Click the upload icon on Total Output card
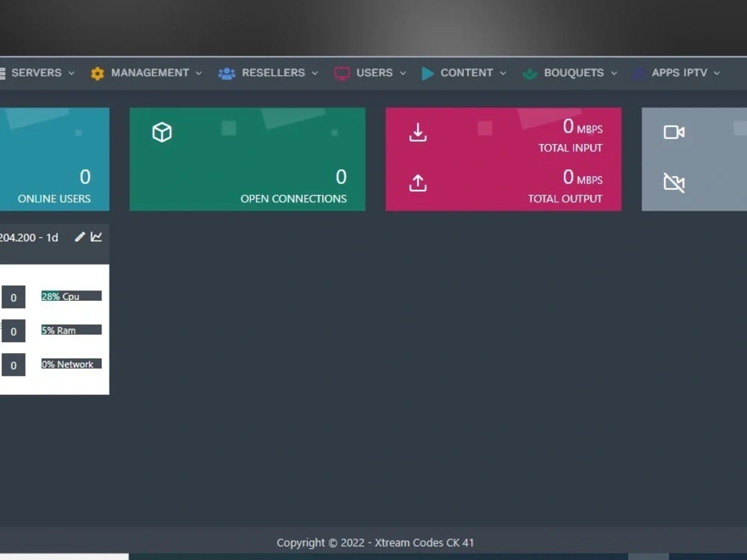 click(x=417, y=183)
